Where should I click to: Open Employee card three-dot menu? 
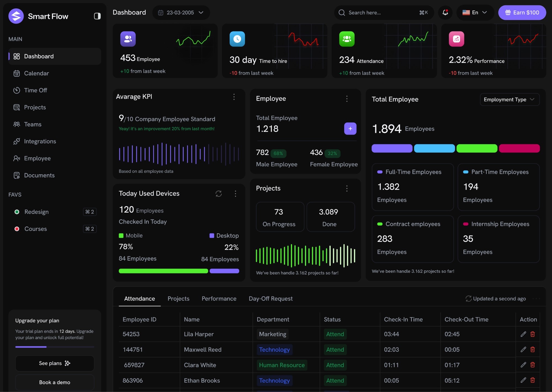[x=347, y=99]
